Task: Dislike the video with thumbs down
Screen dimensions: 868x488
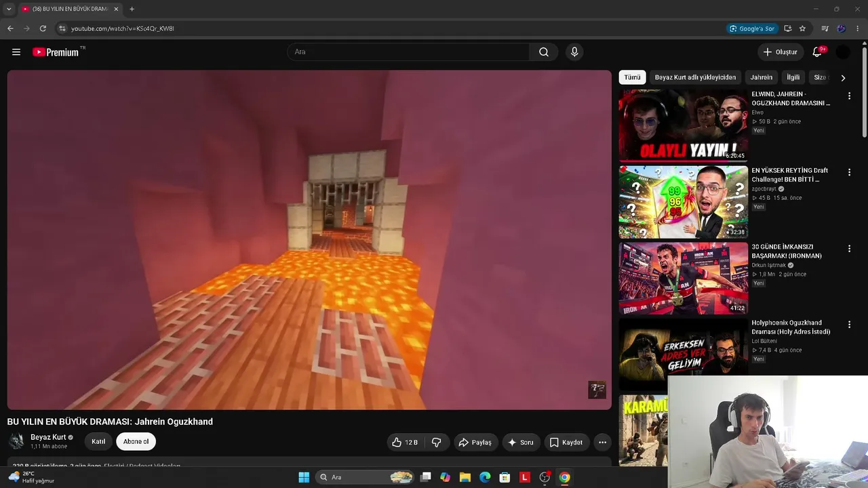Action: [437, 443]
